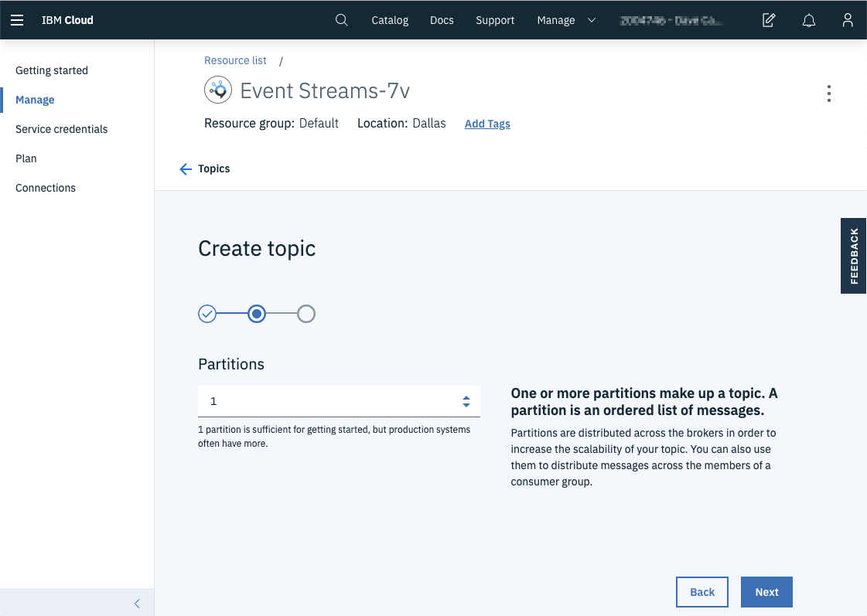Click the back arrow beside Topics
The width and height of the screenshot is (867, 616).
[x=186, y=169]
